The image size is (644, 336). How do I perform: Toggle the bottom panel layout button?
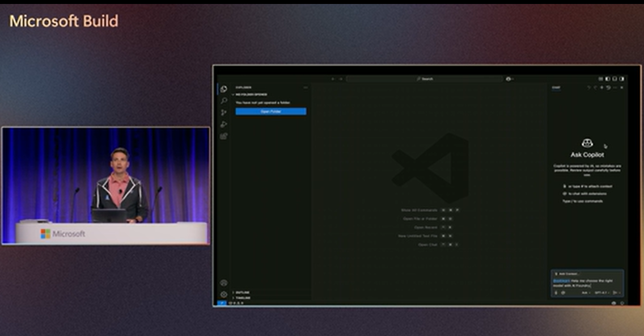coord(614,79)
